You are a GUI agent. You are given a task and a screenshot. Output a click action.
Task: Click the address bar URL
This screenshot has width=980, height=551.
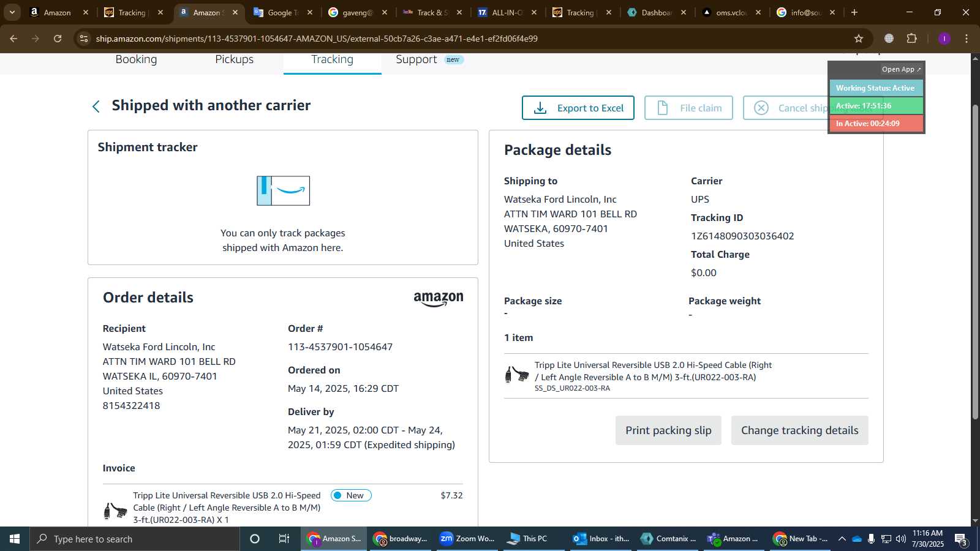317,39
